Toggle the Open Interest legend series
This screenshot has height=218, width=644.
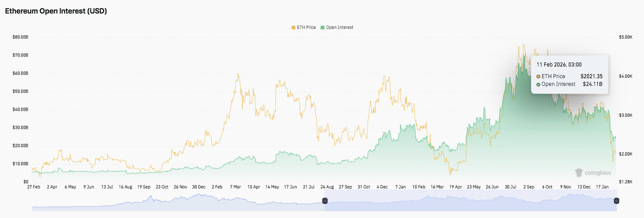pyautogui.click(x=339, y=28)
